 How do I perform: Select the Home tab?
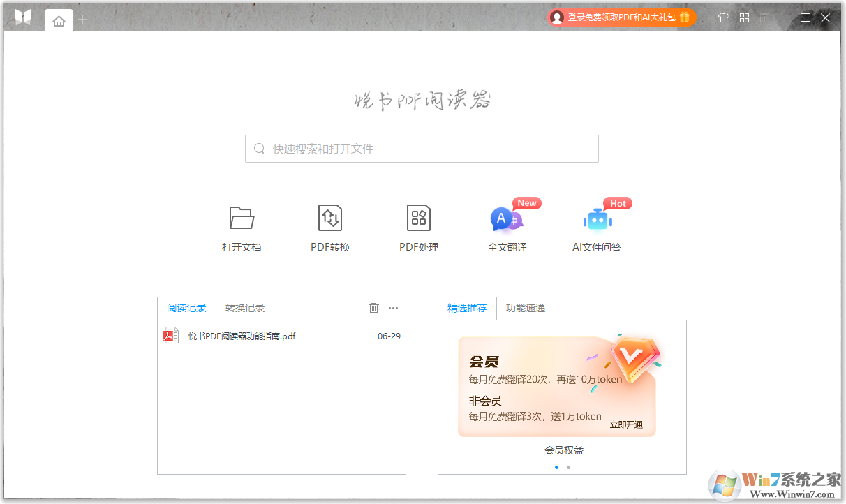[x=59, y=20]
